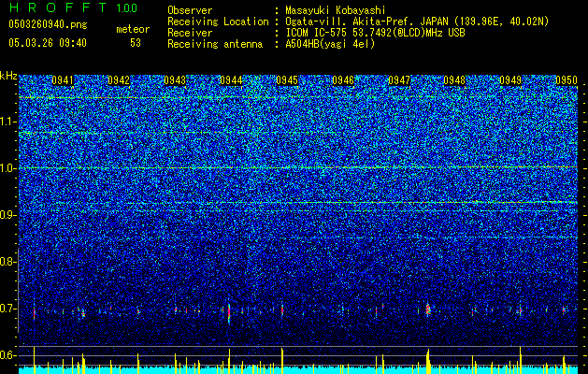
Task: Click the 0945 time marker
Action: pyautogui.click(x=287, y=80)
